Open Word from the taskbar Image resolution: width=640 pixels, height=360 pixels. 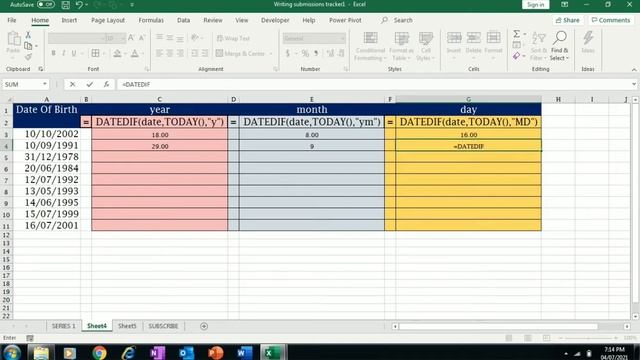pos(244,352)
